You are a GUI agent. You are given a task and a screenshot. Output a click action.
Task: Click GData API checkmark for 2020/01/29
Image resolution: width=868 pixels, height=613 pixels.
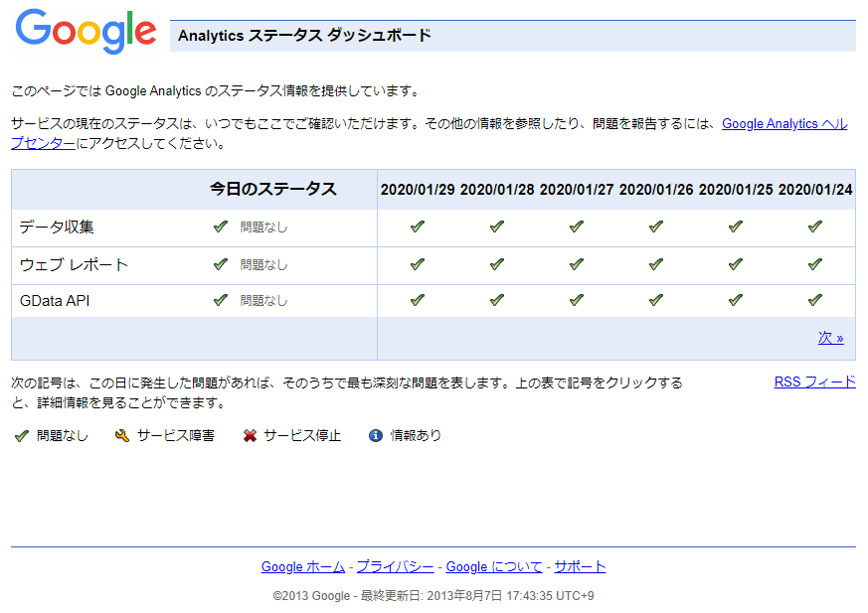coord(418,300)
